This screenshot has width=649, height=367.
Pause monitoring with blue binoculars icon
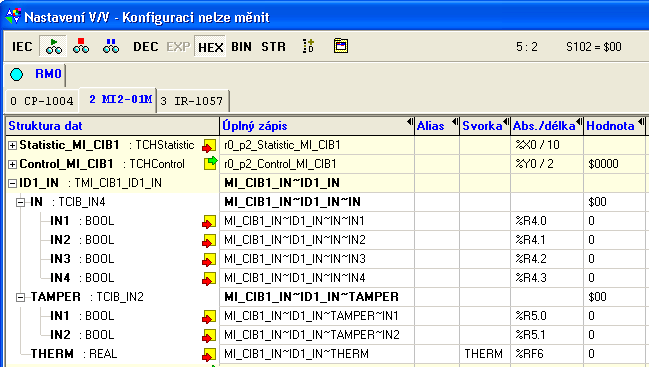tap(111, 46)
